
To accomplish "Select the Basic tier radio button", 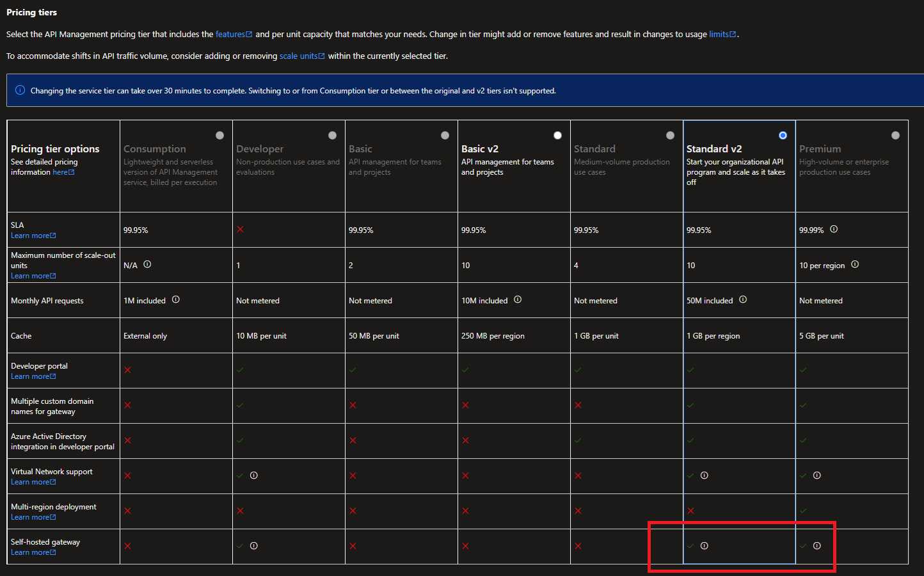I will coord(445,135).
